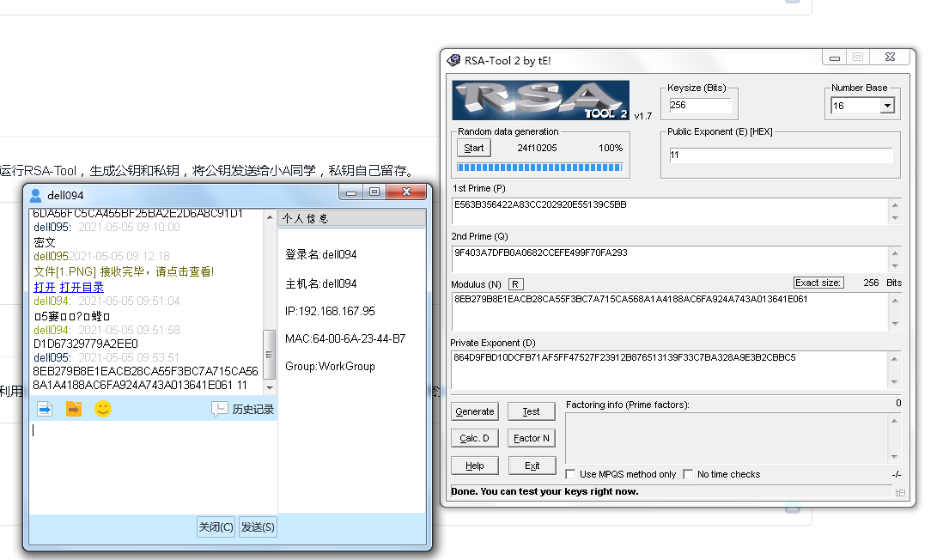Screen dimensions: 949x560
Task: Click the Exact size button
Action: [x=818, y=283]
